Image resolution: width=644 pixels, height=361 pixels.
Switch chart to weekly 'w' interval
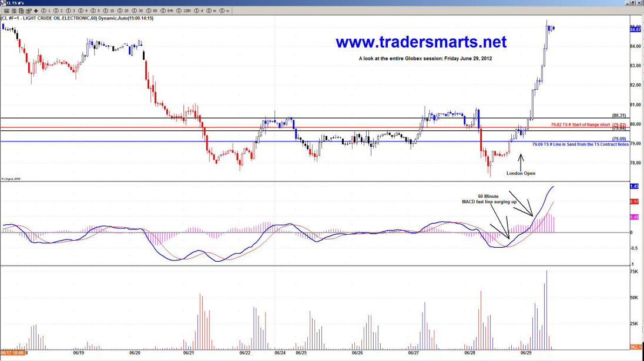(224, 11)
